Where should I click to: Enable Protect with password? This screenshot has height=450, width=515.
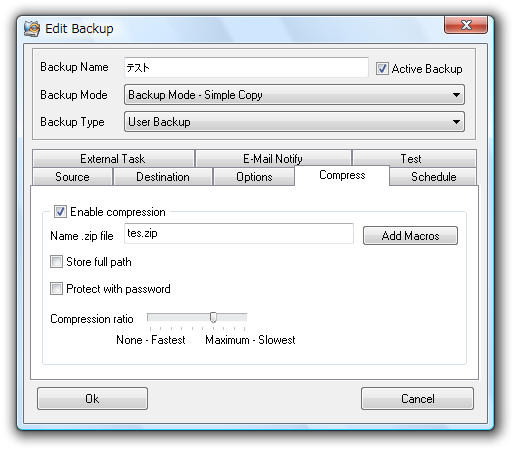pos(56,288)
